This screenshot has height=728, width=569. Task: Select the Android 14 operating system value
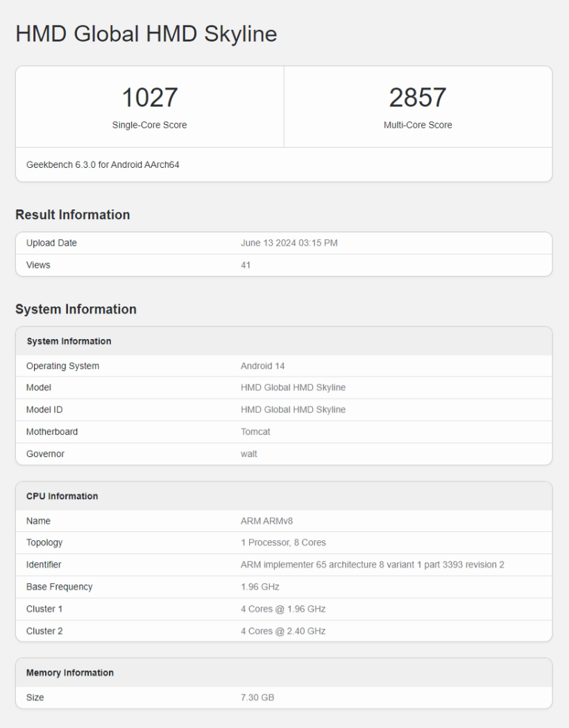[262, 366]
